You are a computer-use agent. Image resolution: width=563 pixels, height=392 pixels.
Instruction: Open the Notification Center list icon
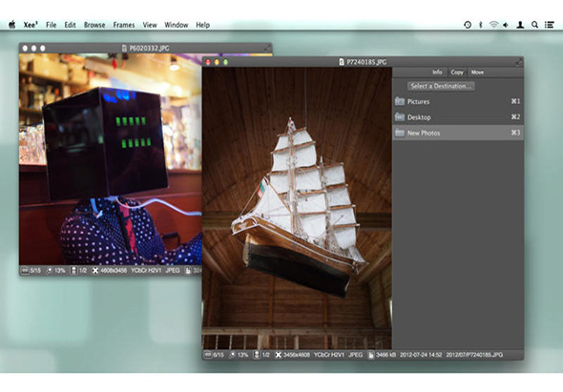pos(549,25)
